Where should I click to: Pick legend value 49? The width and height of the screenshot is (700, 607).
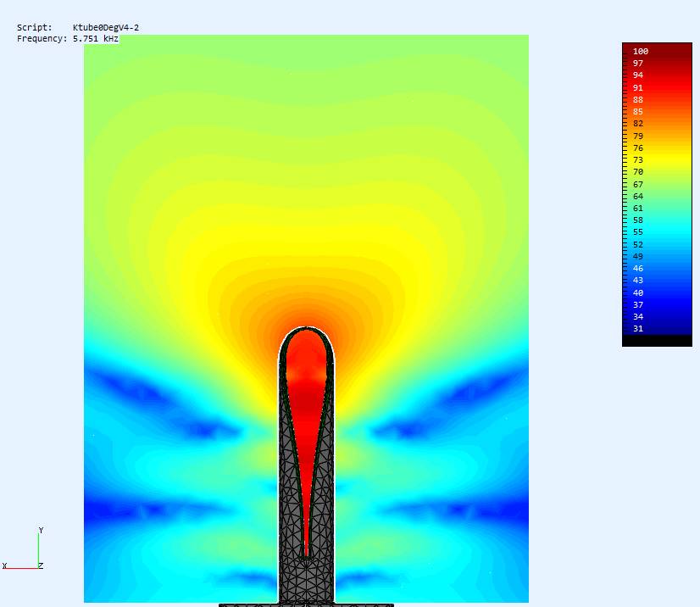coord(638,257)
